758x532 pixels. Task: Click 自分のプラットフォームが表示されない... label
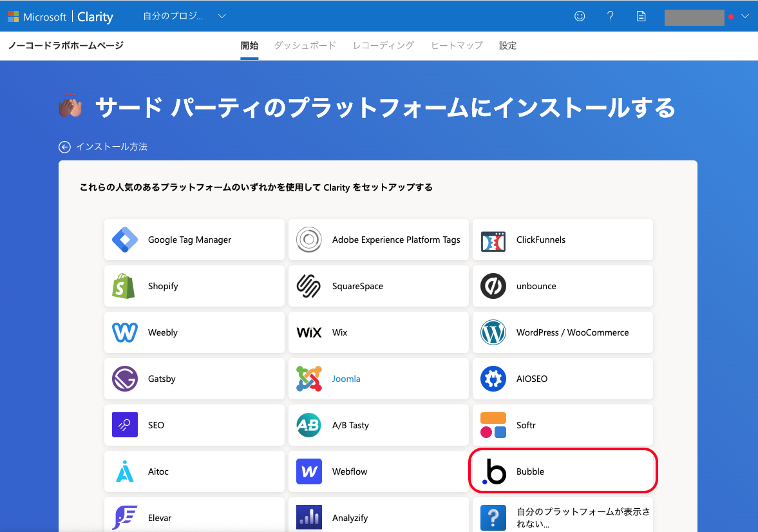pos(583,517)
